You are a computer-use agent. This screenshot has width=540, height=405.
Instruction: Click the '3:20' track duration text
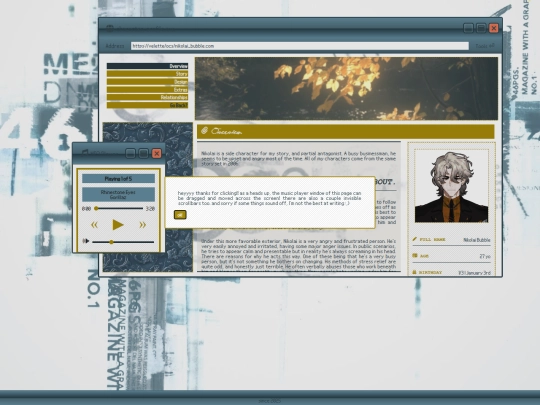[x=150, y=209]
